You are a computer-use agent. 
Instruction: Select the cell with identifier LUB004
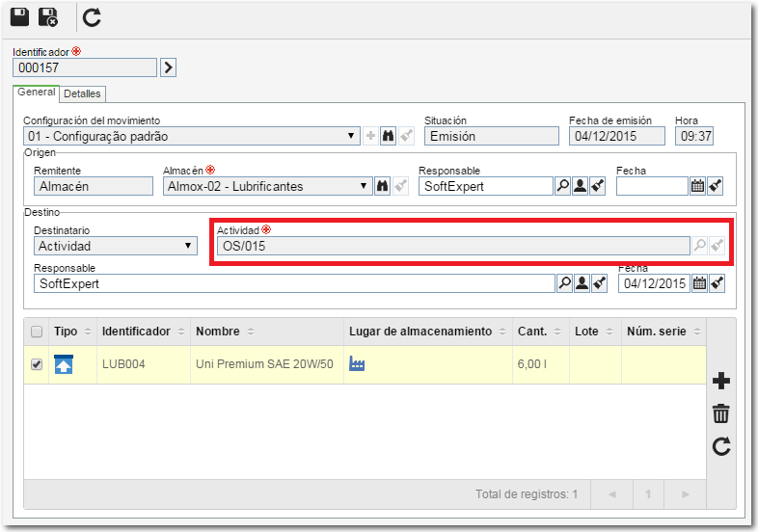(144, 364)
